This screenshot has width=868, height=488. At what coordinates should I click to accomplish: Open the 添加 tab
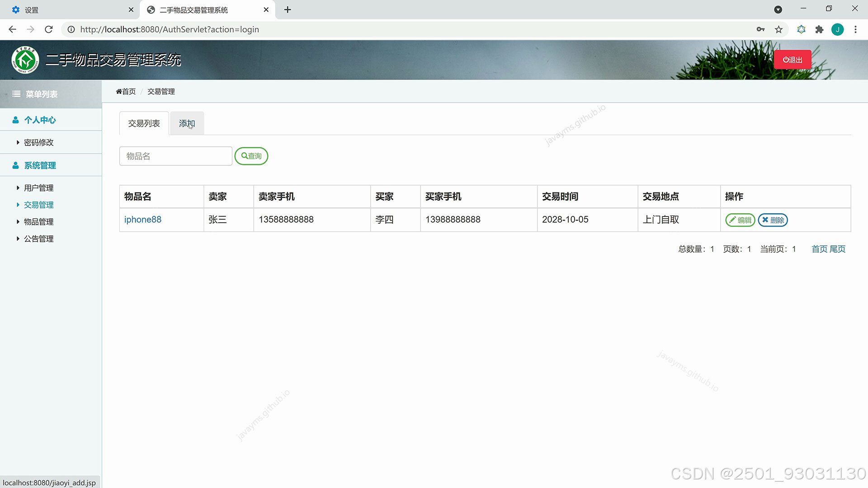(x=187, y=123)
